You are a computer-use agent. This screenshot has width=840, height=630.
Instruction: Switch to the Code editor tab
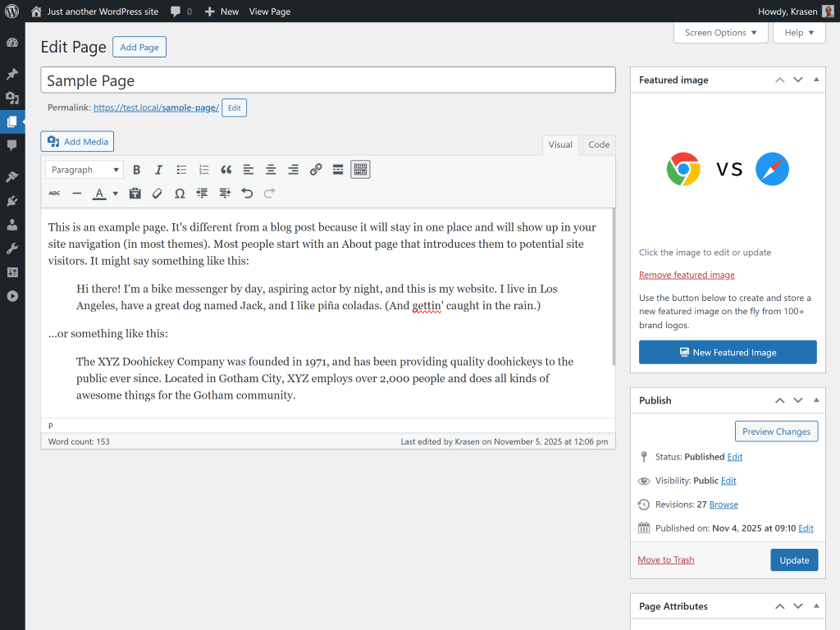point(598,144)
